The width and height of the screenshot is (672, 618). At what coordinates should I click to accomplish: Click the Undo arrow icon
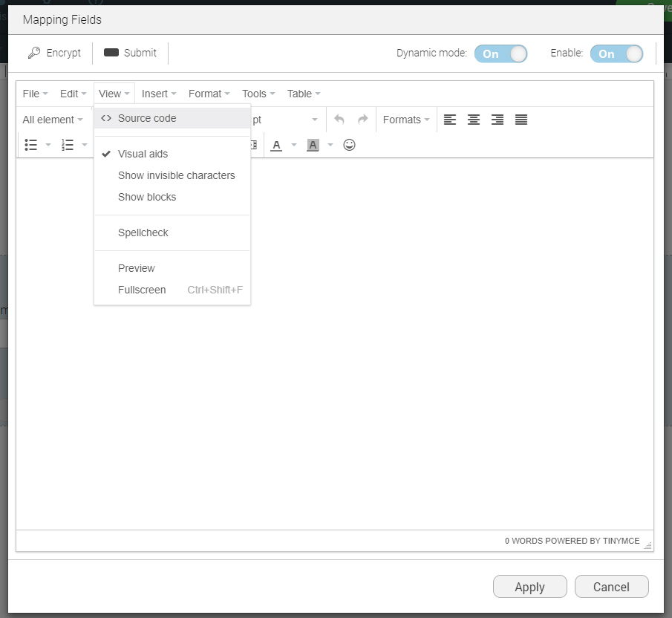(x=339, y=119)
